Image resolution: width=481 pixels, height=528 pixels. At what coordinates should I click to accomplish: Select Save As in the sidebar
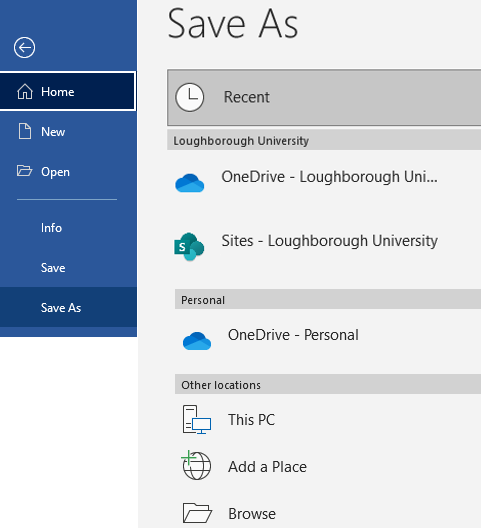68,307
